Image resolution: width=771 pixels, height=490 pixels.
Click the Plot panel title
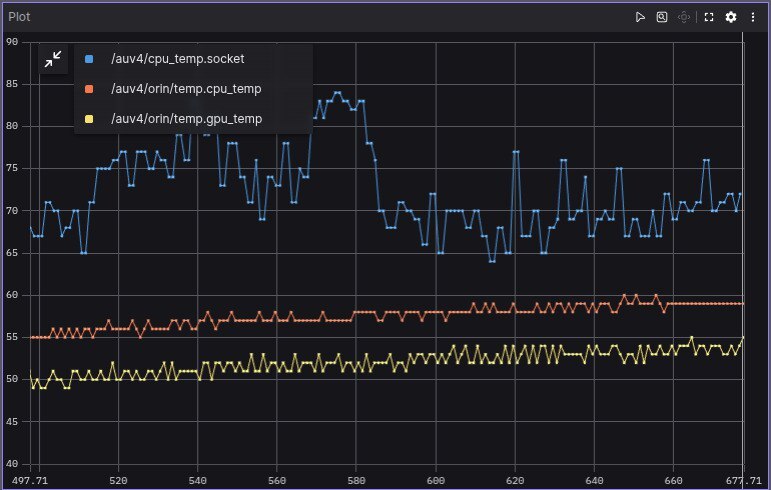click(19, 17)
